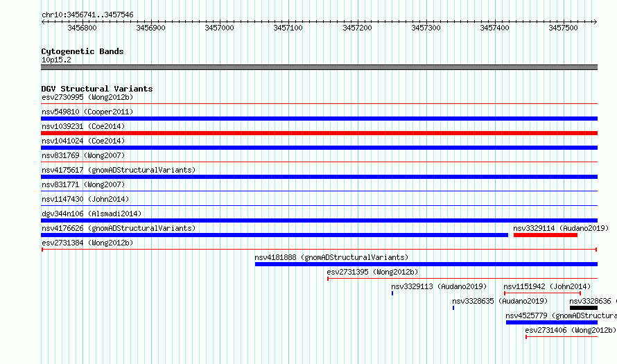Click the esv2731395 (Wong2012b) label
617x364 pixels.
click(372, 272)
